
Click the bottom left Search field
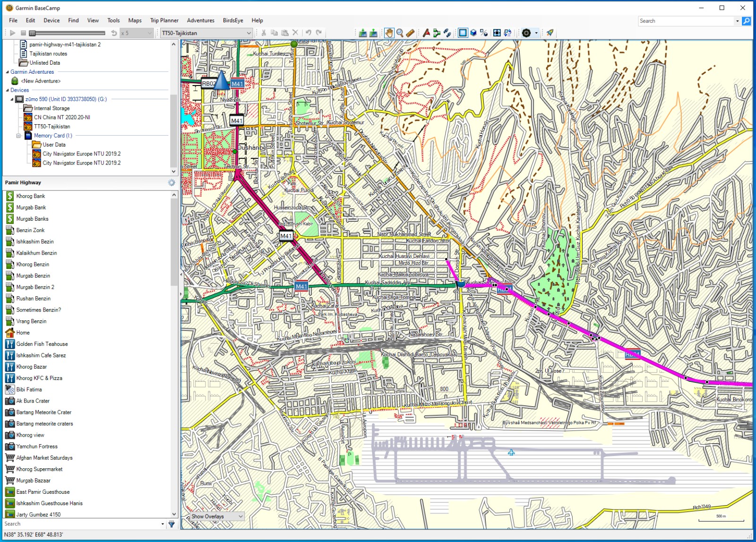tap(81, 524)
